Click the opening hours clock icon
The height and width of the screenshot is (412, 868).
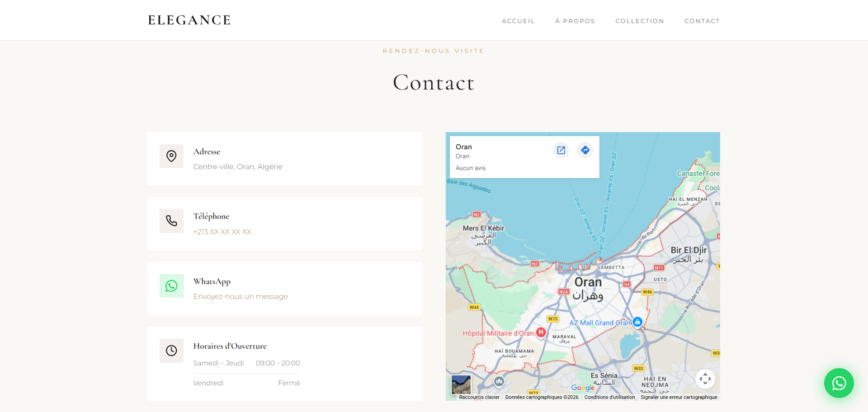171,350
